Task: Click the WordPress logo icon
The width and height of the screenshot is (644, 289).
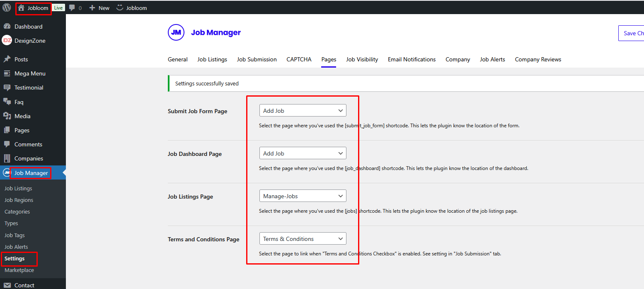Action: (7, 7)
